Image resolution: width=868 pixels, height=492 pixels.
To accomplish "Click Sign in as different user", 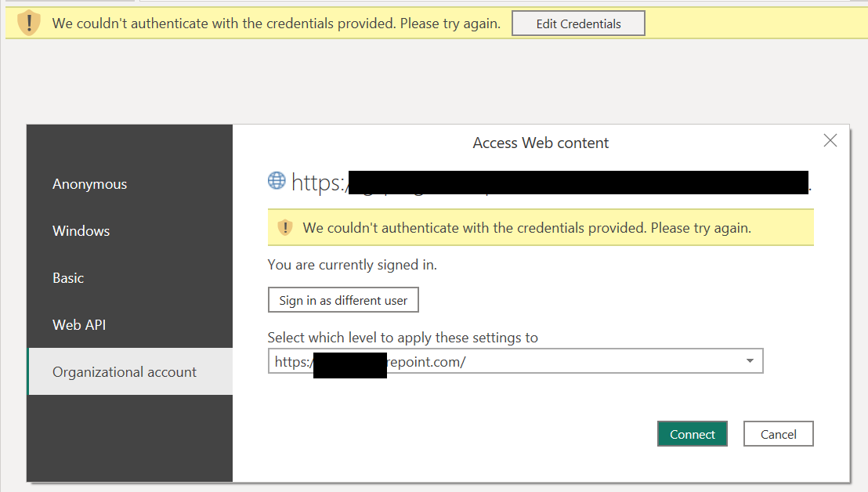I will pyautogui.click(x=343, y=300).
